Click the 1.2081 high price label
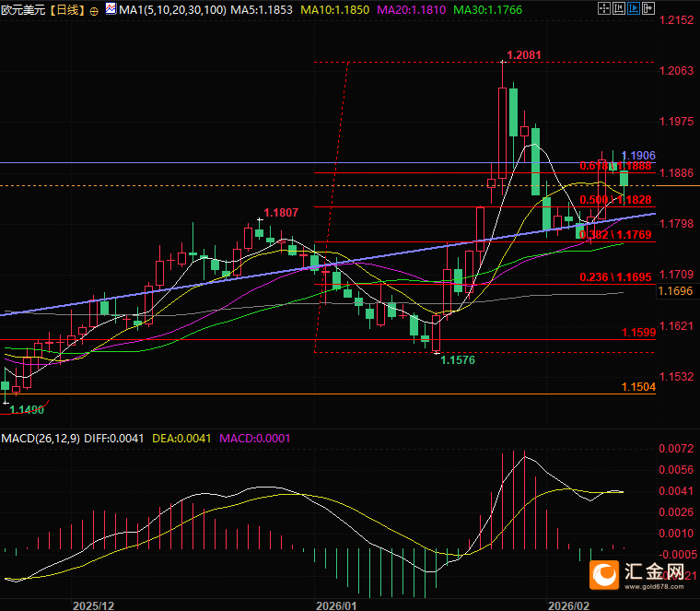The height and width of the screenshot is (611, 700). (x=524, y=55)
